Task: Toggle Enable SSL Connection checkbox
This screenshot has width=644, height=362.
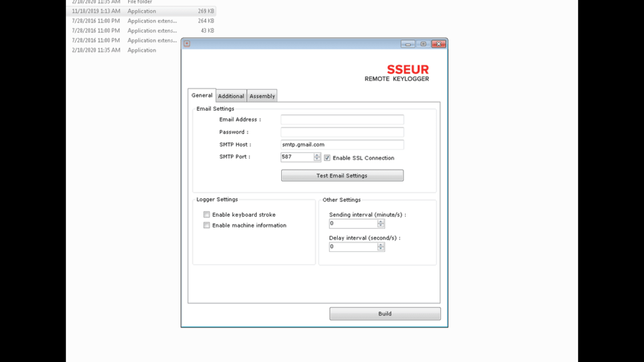Action: 327,158
